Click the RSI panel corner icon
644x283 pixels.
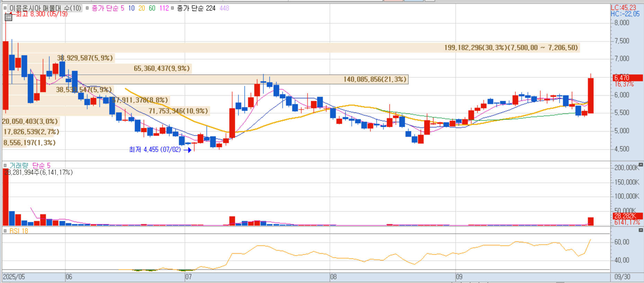641,230
